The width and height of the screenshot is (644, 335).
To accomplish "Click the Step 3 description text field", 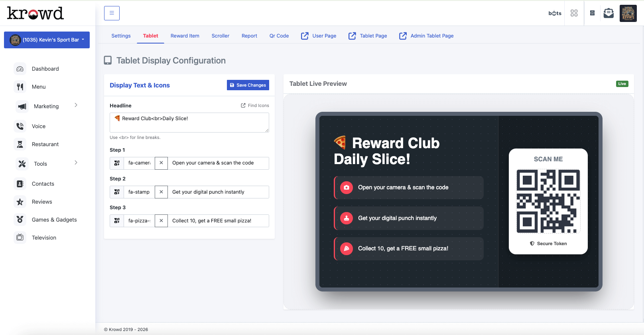I will click(218, 221).
